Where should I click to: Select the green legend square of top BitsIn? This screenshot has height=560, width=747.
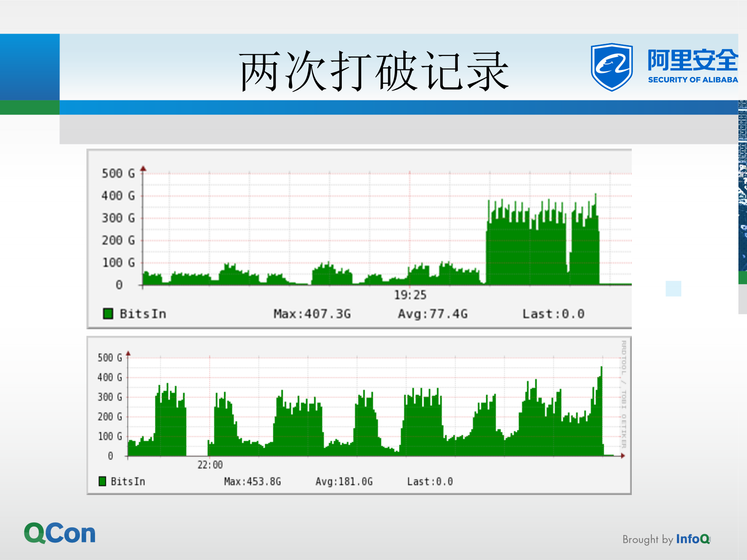click(x=107, y=313)
